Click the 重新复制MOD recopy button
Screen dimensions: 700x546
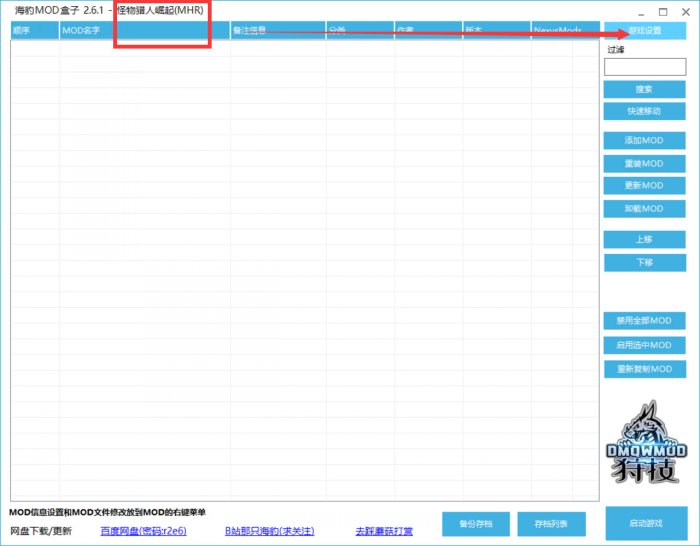[x=644, y=369]
